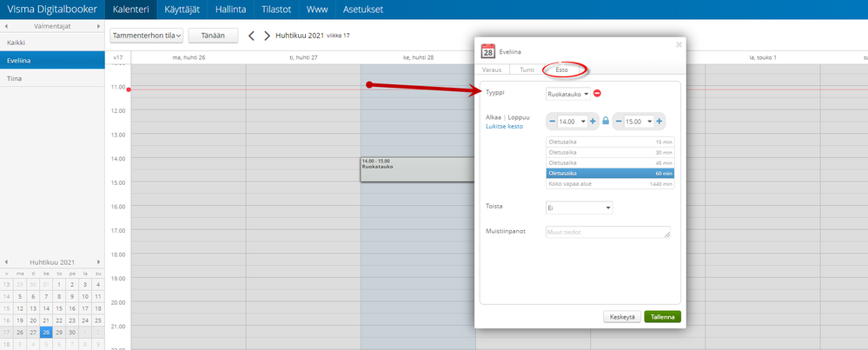Image resolution: width=868 pixels, height=350 pixels.
Task: Select day 28 in the mini calendar
Action: coord(46,333)
